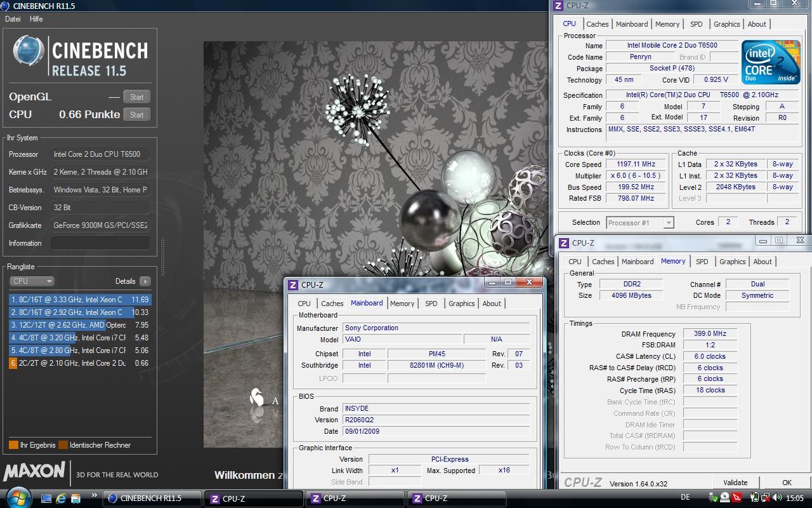Click the Grafikkarte field GeForce 9300M GS
Viewport: 812px width, 508px height.
coord(100,225)
